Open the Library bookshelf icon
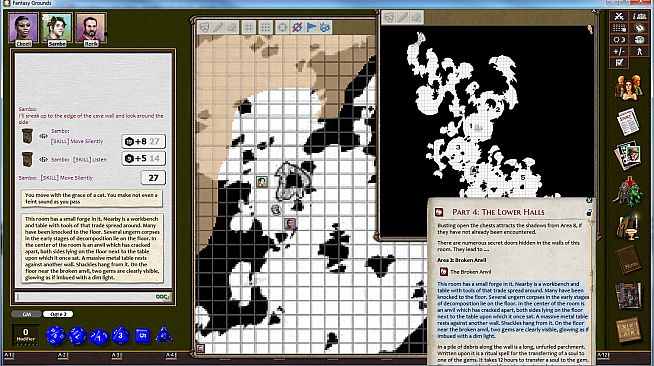Image resolution: width=654 pixels, height=366 pixels. coord(629,295)
